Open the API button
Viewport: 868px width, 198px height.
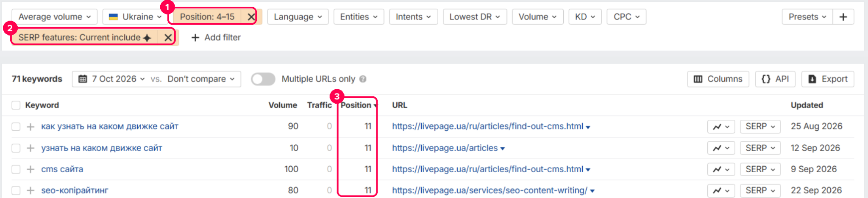775,79
